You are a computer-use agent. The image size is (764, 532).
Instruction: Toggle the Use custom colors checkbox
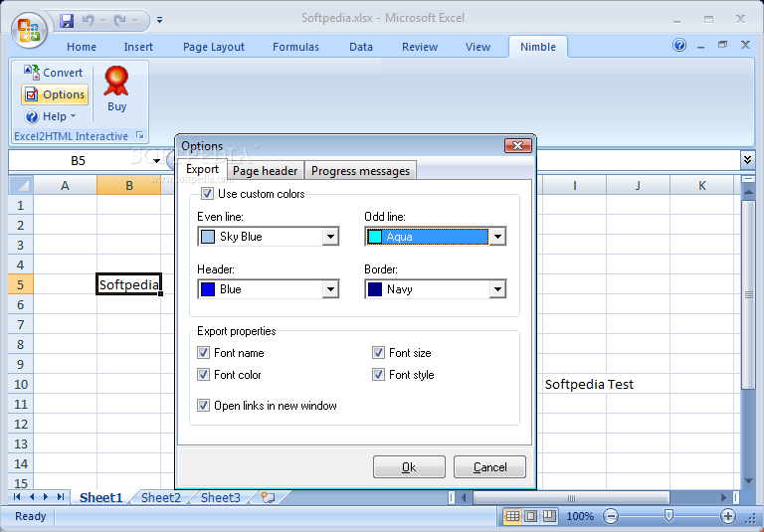click(x=207, y=194)
